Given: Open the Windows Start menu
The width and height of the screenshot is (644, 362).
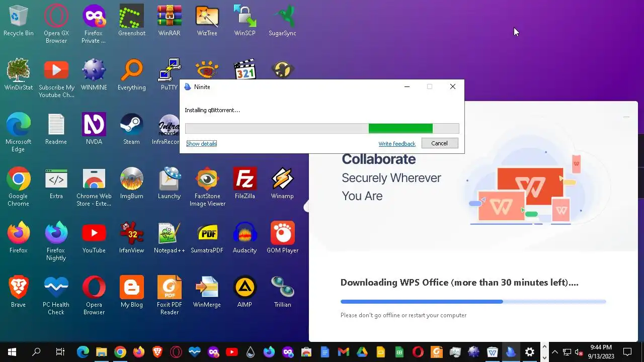Looking at the screenshot, I should click(12, 352).
